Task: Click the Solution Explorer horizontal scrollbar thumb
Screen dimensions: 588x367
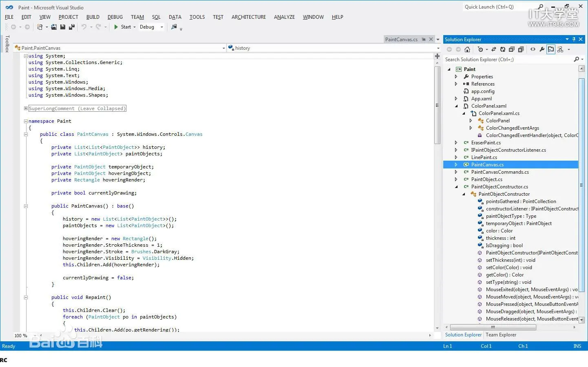Action: (493, 327)
